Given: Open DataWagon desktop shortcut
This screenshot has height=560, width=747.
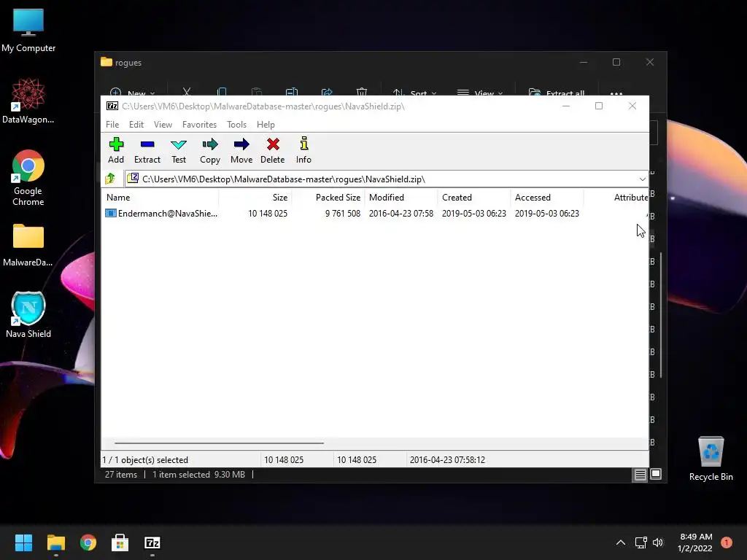Looking at the screenshot, I should pyautogui.click(x=28, y=101).
